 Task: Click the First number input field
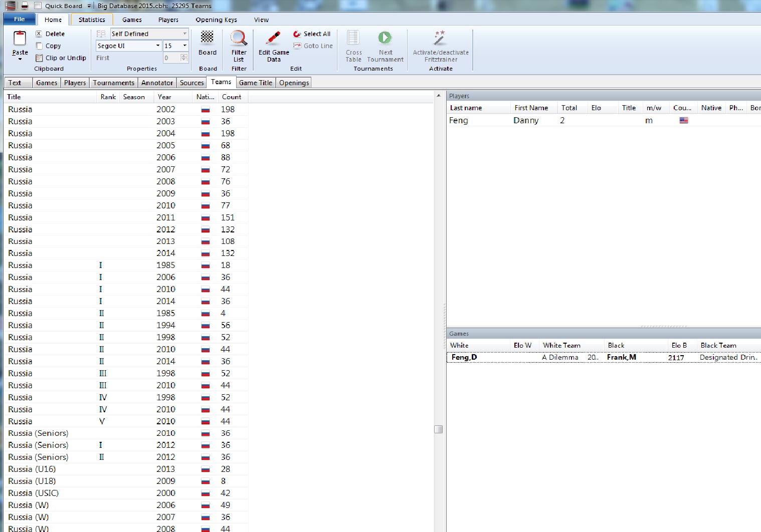171,58
